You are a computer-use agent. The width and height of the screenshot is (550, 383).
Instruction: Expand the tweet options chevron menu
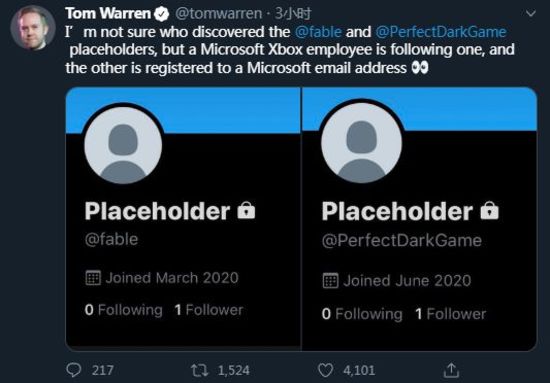531,14
